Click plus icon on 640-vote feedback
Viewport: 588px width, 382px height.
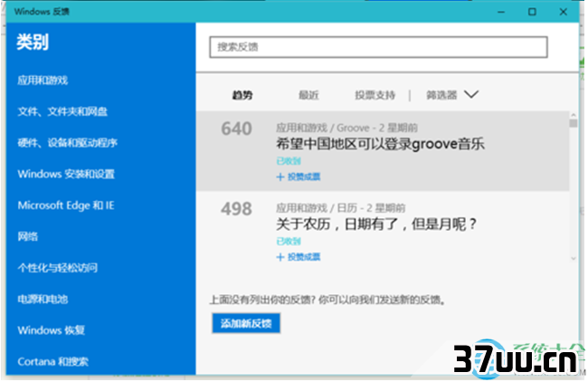(280, 177)
